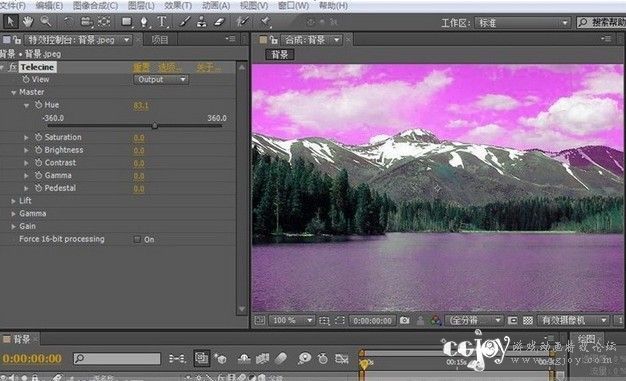
Task: Select the 背景 timeline tab
Action: click(x=22, y=339)
